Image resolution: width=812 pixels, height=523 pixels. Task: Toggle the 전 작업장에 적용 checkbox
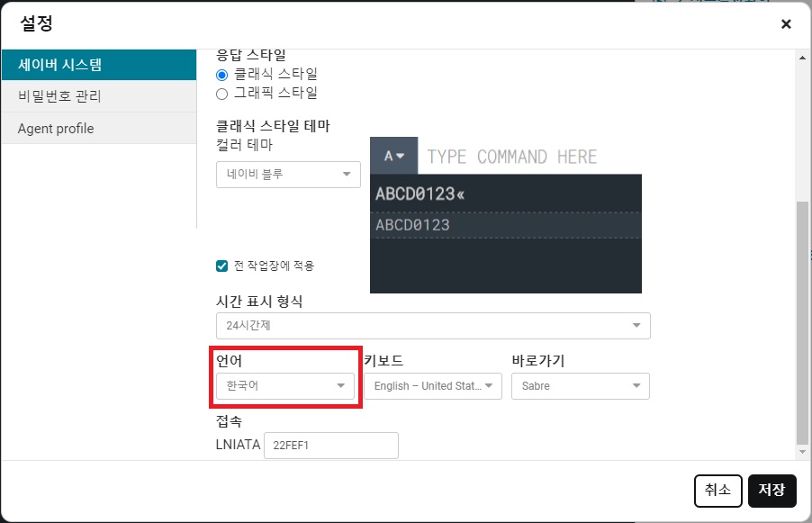[221, 266]
